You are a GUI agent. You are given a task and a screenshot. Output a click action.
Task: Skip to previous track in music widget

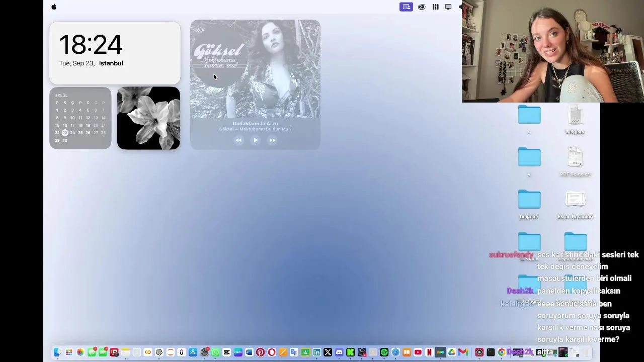click(238, 140)
